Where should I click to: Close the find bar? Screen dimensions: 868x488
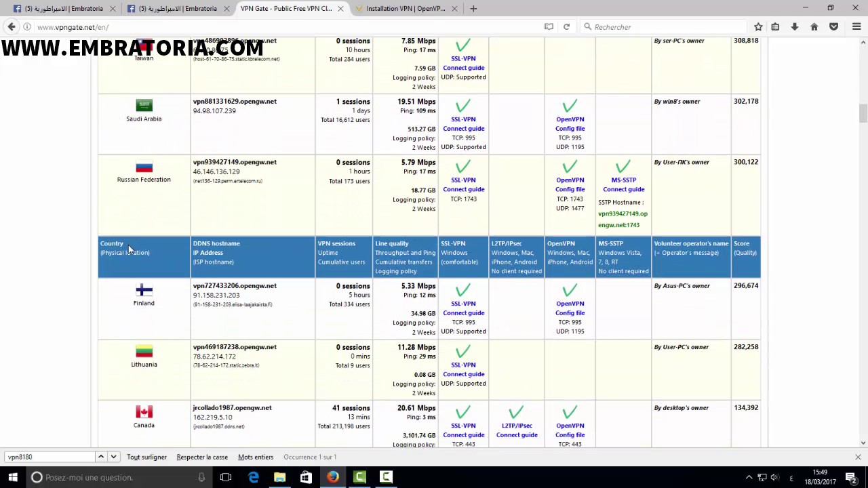tap(858, 457)
